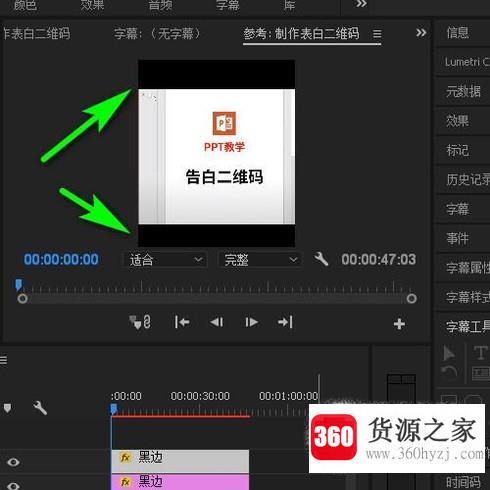Image resolution: width=490 pixels, height=490 pixels.
Task: Expand workspace overflow chevrons at top
Action: (x=361, y=4)
